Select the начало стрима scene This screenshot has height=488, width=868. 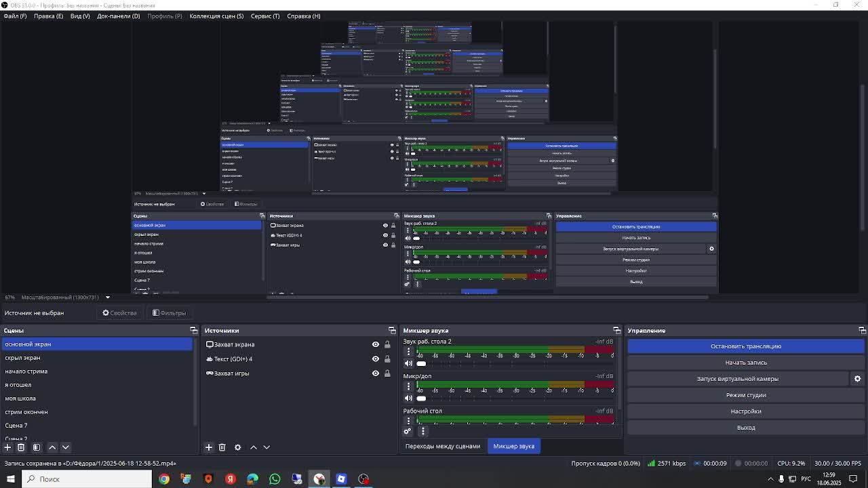coord(97,371)
